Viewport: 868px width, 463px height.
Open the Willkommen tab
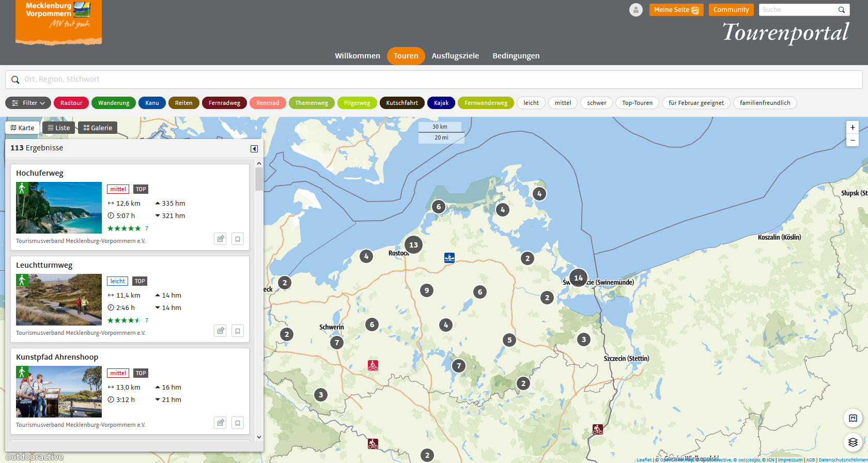(x=358, y=56)
